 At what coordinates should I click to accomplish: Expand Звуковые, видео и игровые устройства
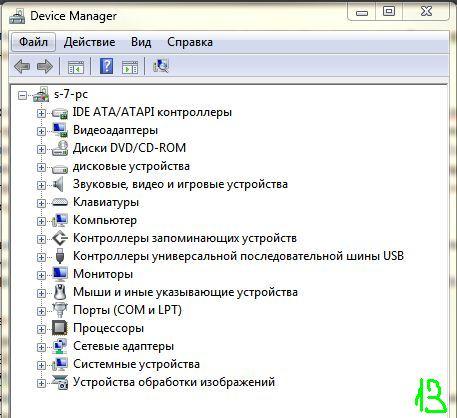(x=41, y=185)
